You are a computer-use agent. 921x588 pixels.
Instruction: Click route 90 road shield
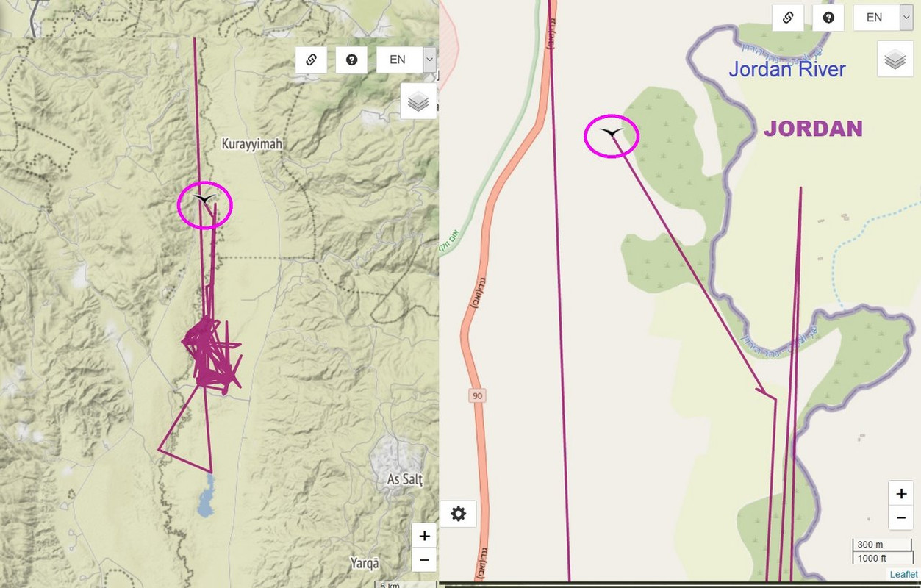(478, 396)
